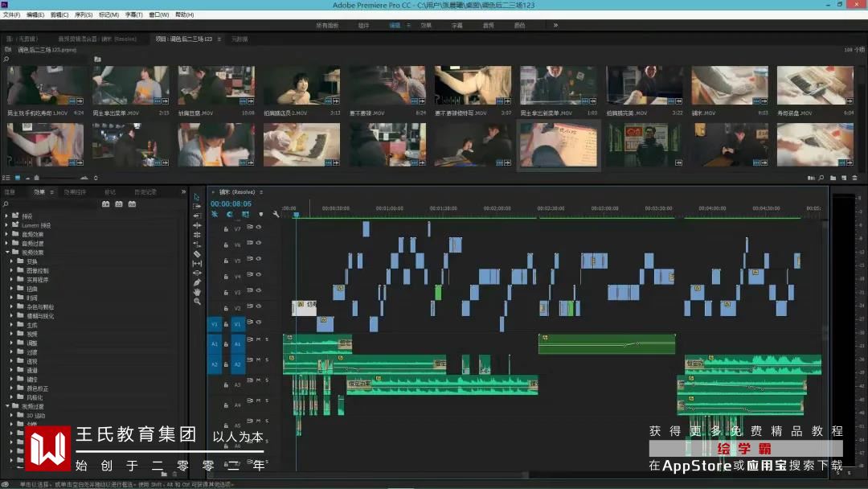
Task: Mute audio track A1
Action: (259, 339)
